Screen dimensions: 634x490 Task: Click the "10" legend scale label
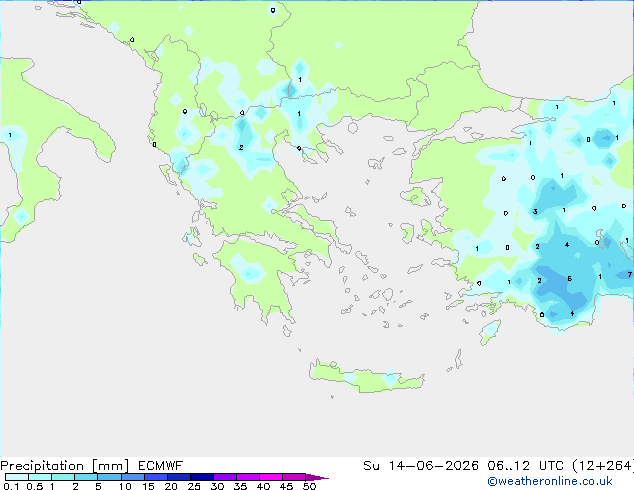125,486
